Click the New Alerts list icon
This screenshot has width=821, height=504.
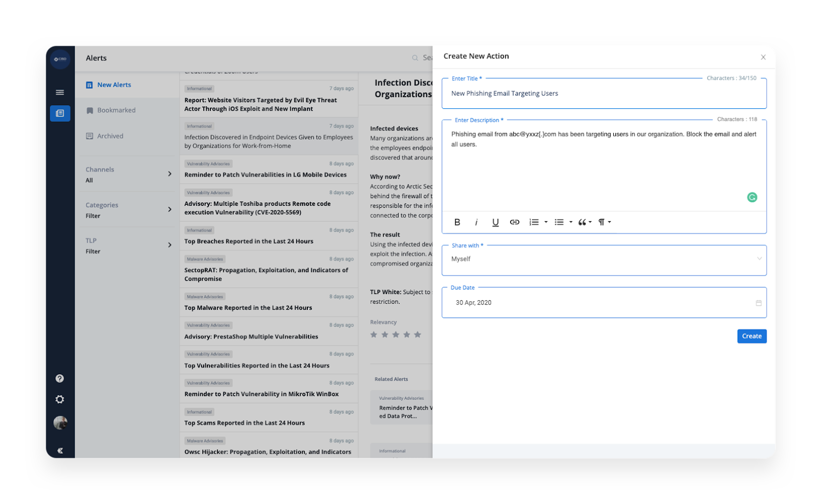click(89, 85)
